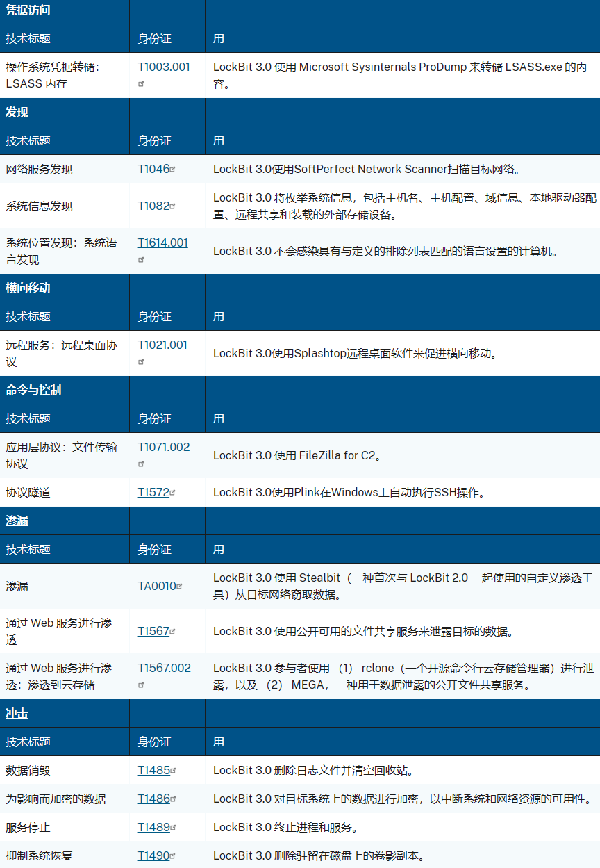The width and height of the screenshot is (600, 868).
Task: Select the 网络服务发现 technique title cell
Action: coord(65,169)
